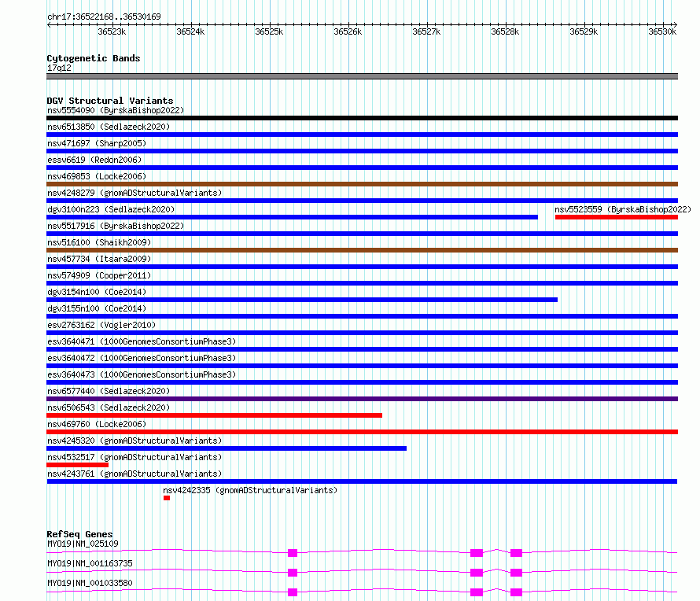The height and width of the screenshot is (601, 700).
Task: Click the 36523k ruler tick label
Action: coord(112,31)
